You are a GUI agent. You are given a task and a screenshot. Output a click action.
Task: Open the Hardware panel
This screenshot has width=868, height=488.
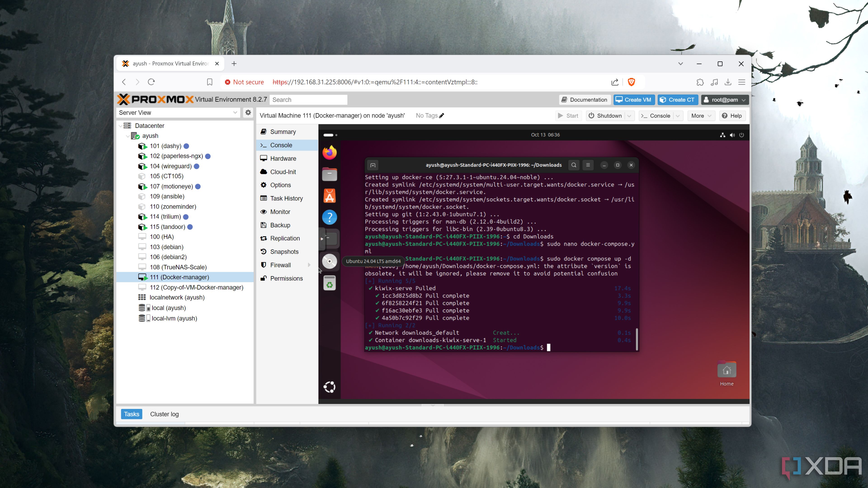[x=283, y=158]
